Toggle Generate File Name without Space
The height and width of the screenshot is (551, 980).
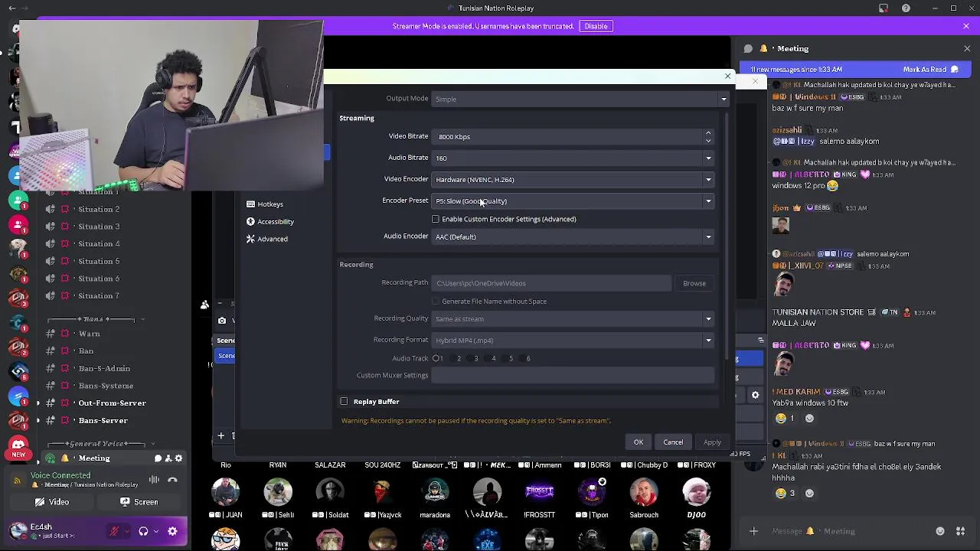[x=436, y=302]
